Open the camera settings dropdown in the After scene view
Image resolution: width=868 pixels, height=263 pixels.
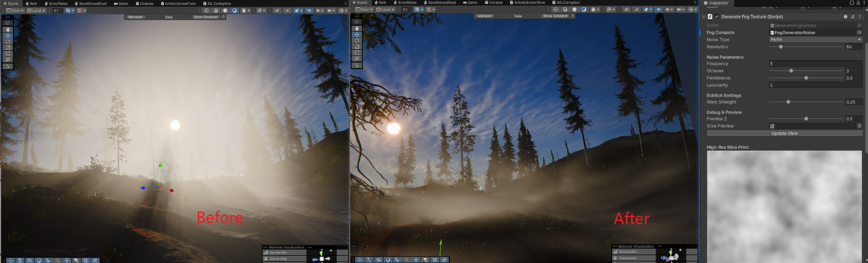click(x=681, y=9)
